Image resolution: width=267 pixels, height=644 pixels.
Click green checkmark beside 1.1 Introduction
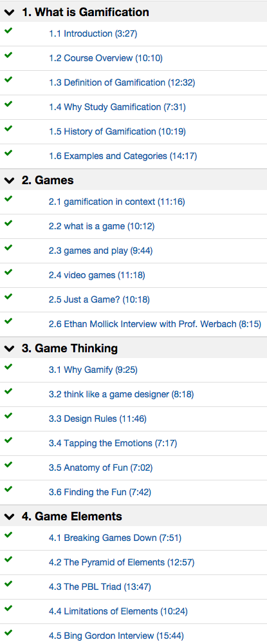point(8,31)
